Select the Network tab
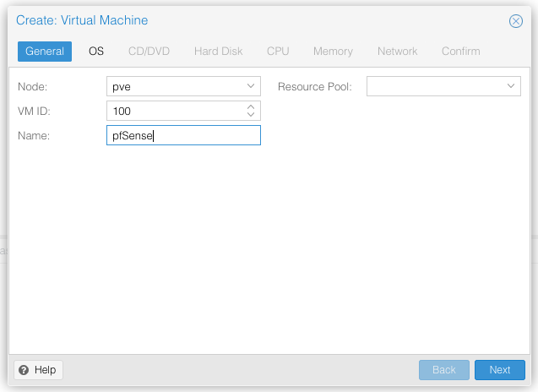 (x=397, y=52)
